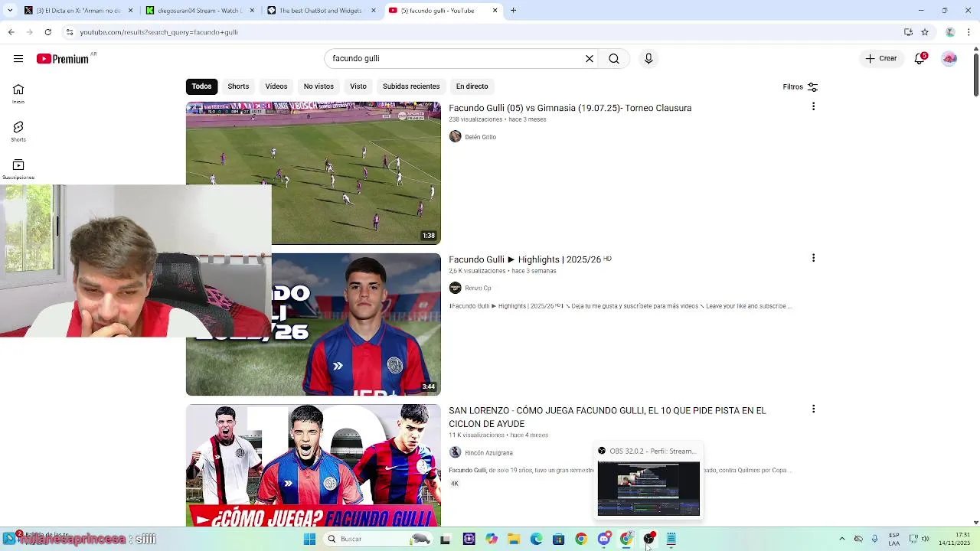Select the Shorts filter chip
Viewport: 980px width, 551px height.
click(x=238, y=86)
